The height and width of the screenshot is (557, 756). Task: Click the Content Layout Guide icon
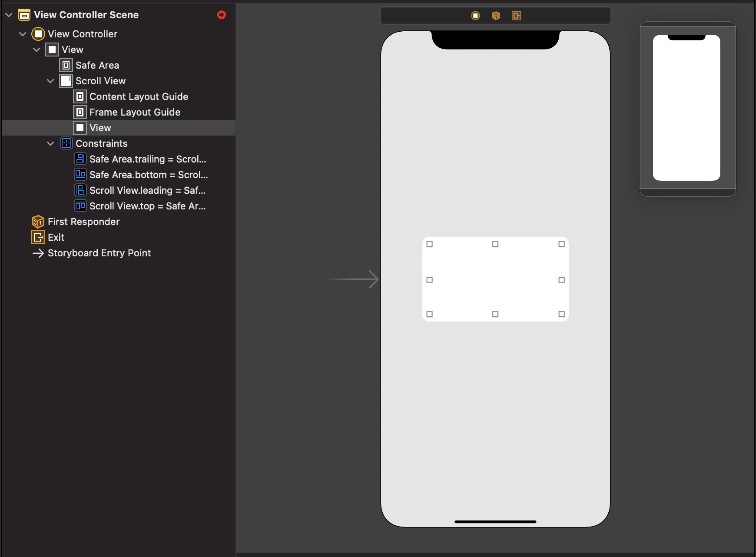[80, 96]
